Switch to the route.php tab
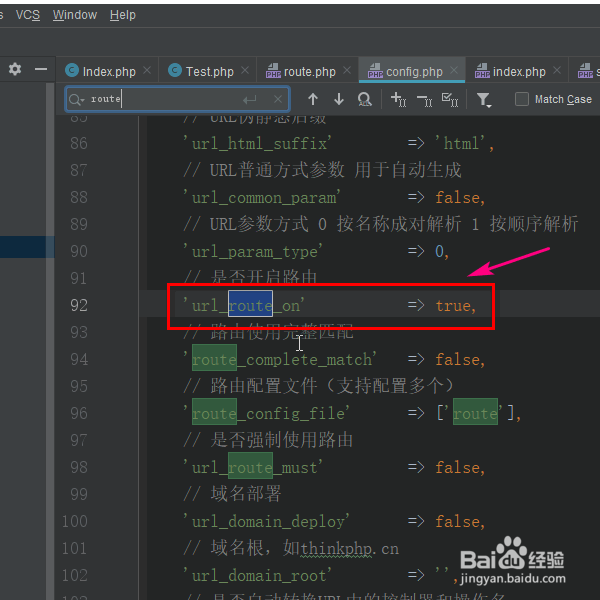The image size is (600, 600). point(310,72)
